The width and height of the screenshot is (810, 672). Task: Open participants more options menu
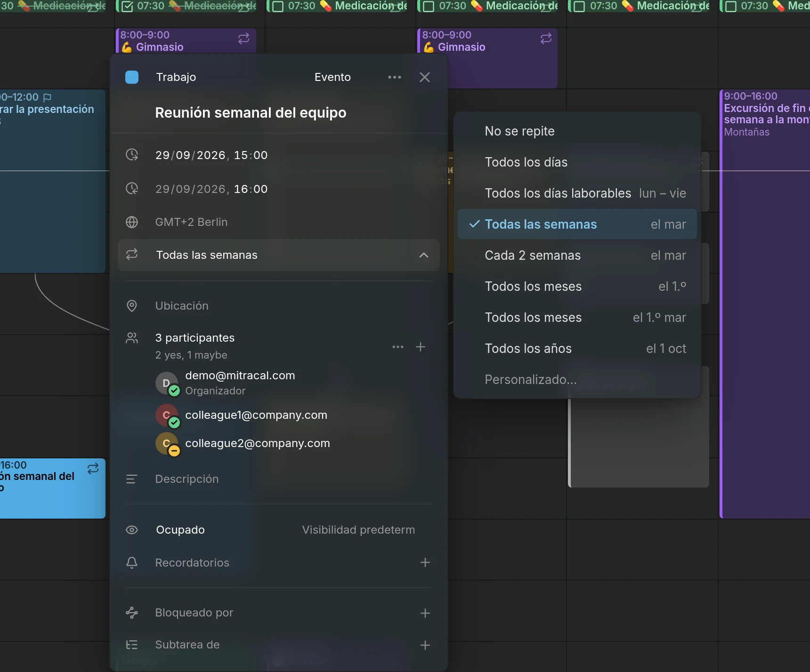398,347
